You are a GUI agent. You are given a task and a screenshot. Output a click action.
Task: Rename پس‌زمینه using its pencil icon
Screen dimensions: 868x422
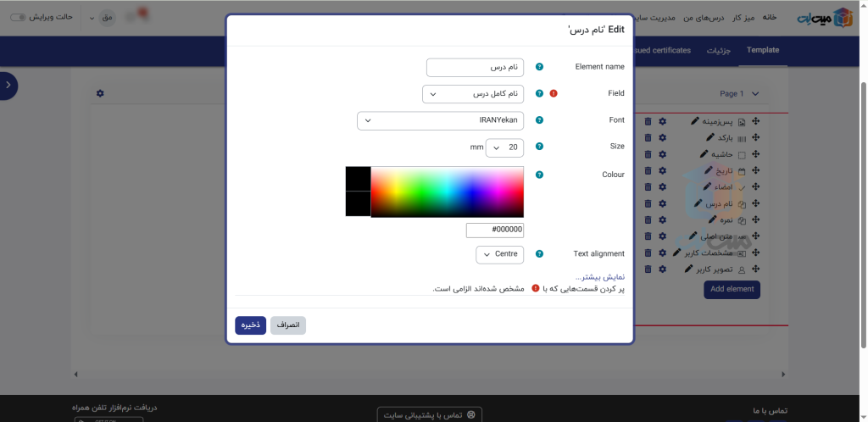point(695,120)
